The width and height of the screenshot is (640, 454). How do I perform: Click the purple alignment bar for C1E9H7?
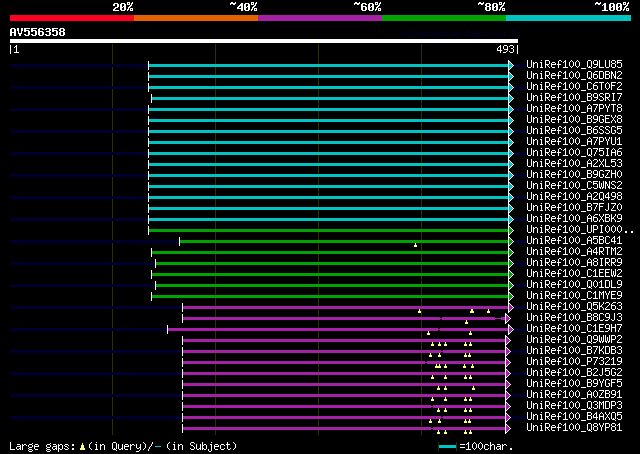point(338,329)
